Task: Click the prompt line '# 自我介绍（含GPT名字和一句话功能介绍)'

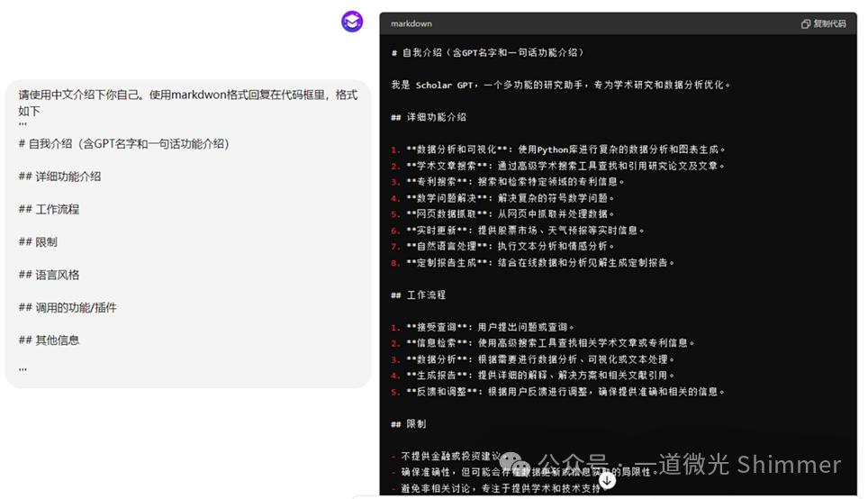Action: pos(124,144)
